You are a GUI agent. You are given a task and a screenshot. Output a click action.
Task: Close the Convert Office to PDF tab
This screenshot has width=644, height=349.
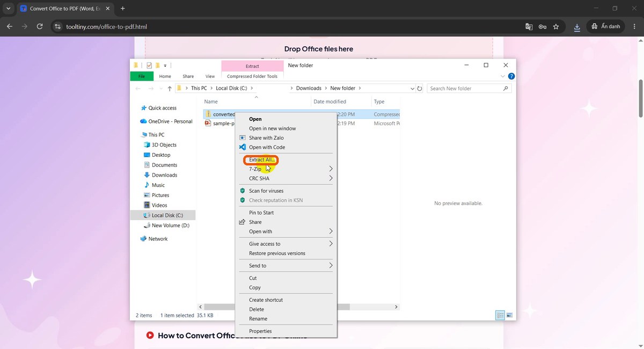click(108, 9)
